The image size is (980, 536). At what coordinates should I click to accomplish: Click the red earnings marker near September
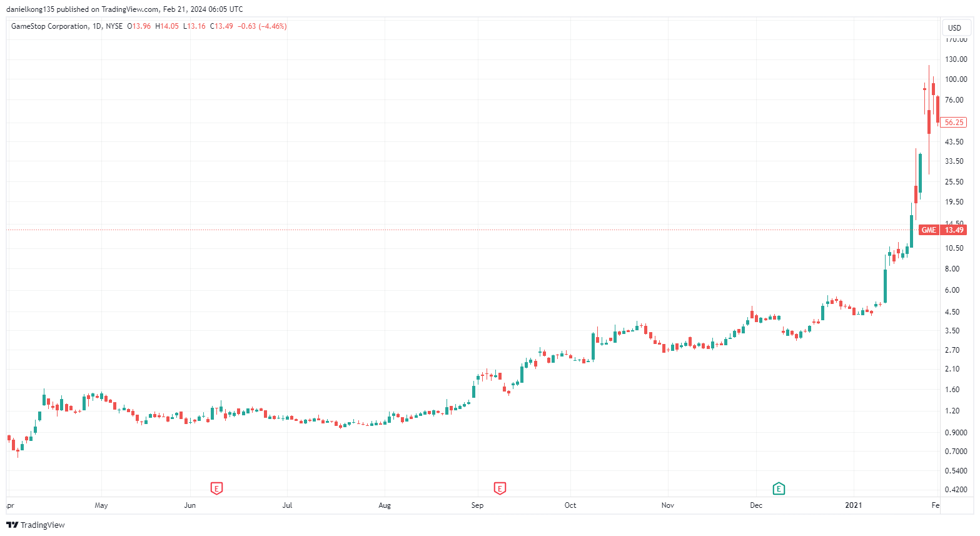click(x=499, y=488)
